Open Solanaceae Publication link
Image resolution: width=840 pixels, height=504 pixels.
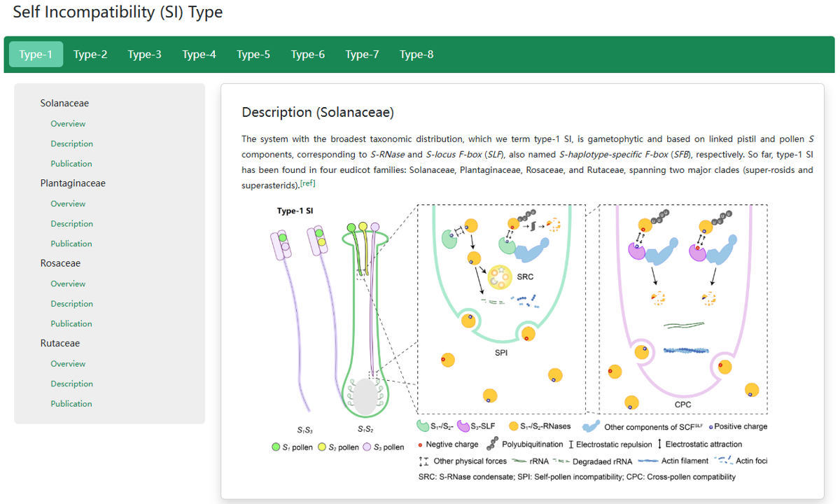pos(71,164)
